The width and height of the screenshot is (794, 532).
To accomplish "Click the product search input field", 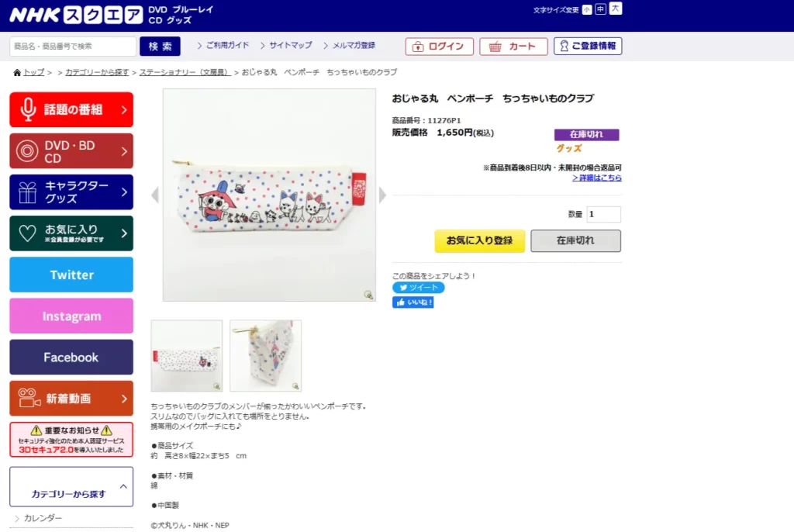I will pyautogui.click(x=73, y=47).
